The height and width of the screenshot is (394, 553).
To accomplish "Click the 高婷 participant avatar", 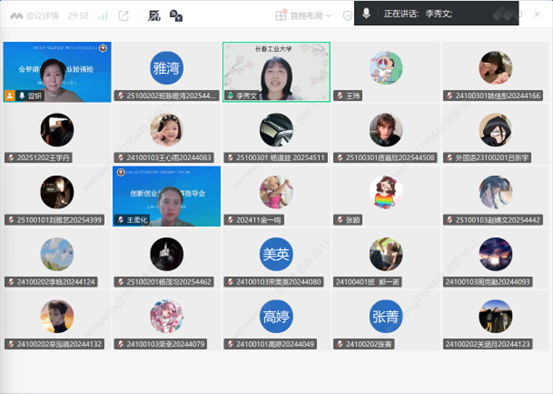I will click(276, 316).
